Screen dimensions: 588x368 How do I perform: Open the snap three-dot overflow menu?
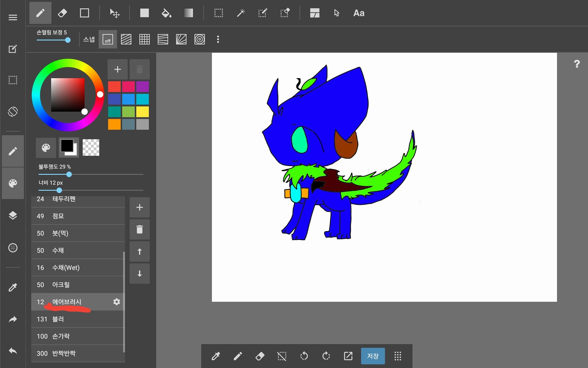(x=218, y=39)
